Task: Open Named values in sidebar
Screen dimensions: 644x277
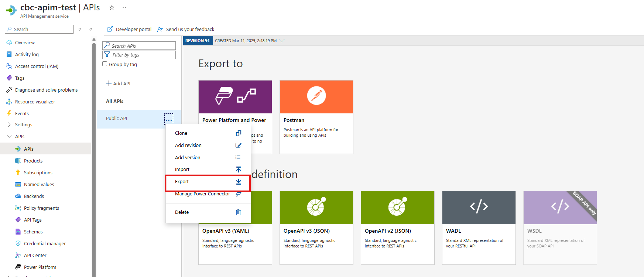Action: (x=39, y=185)
